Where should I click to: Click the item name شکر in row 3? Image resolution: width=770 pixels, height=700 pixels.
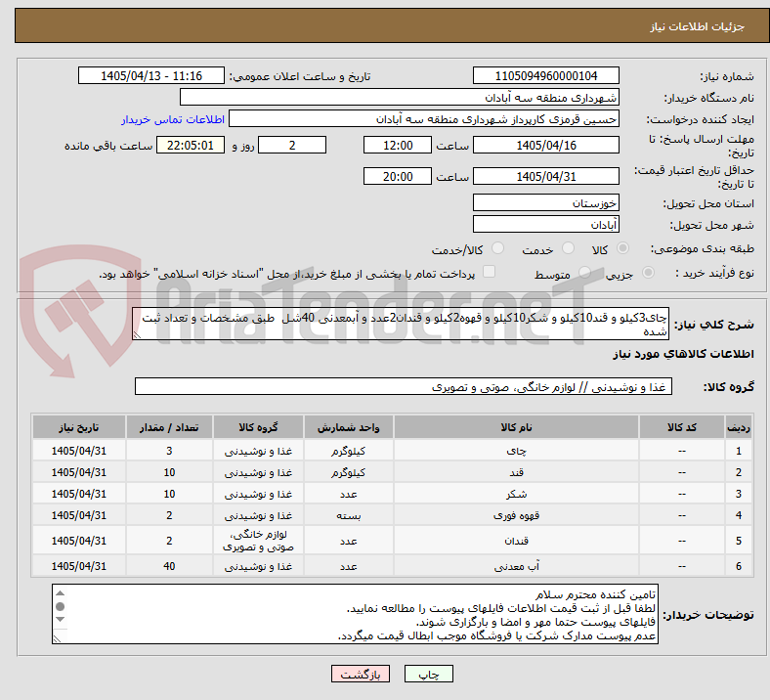tap(516, 494)
